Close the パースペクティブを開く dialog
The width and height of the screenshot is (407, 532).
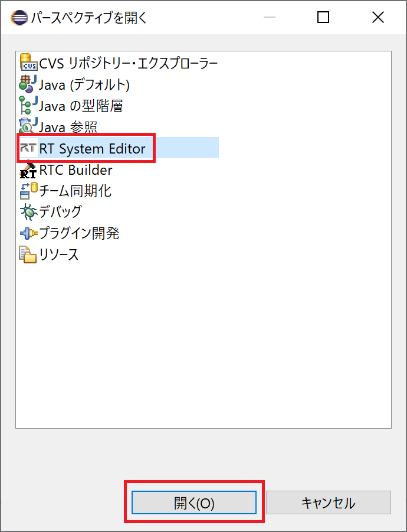tap(378, 17)
